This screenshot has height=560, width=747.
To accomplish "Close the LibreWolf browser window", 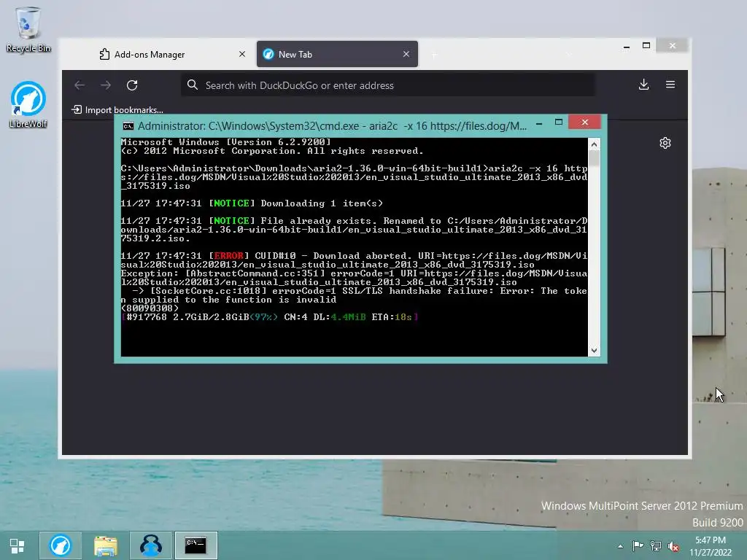I will pos(672,46).
